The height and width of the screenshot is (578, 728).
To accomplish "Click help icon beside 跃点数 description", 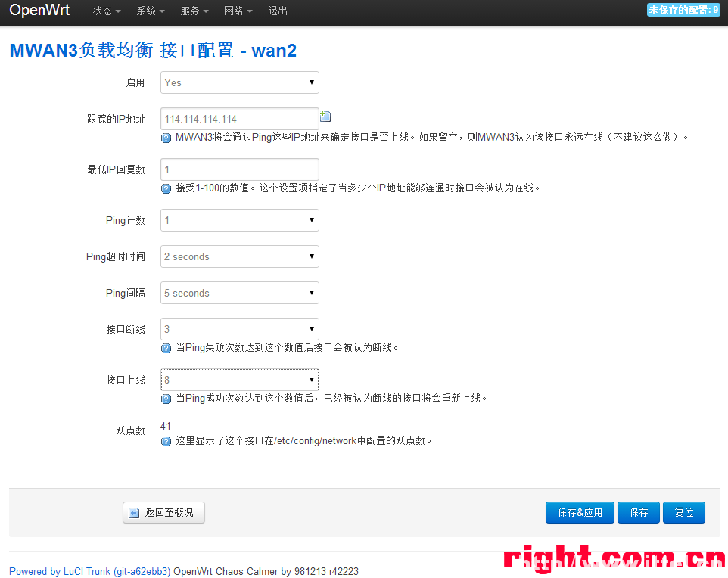I will point(166,441).
